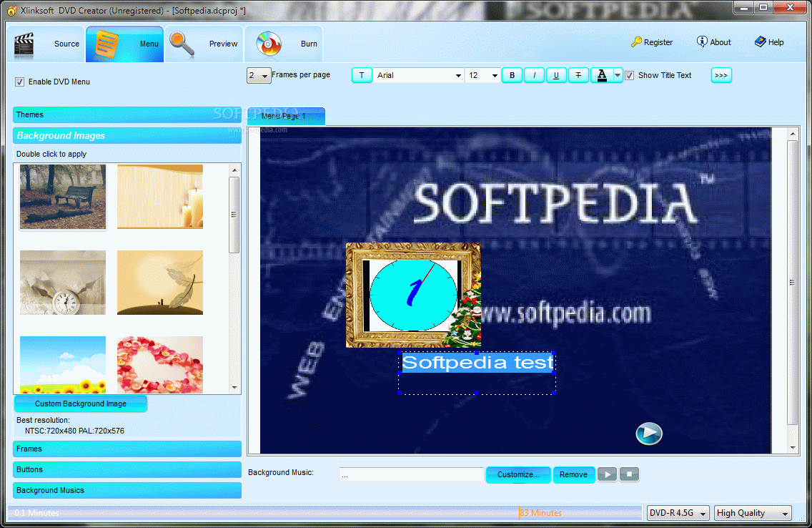Select the sunset feather background thumbnail
The image size is (812, 528).
[160, 283]
